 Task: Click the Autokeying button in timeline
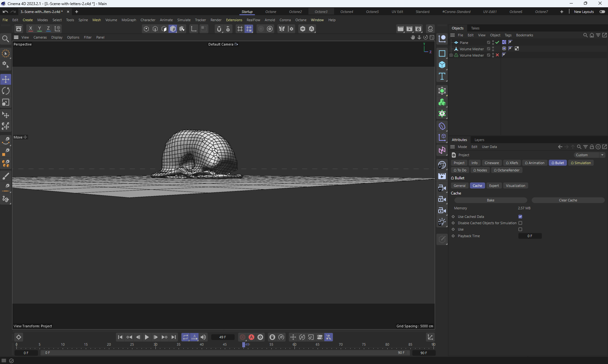251,337
